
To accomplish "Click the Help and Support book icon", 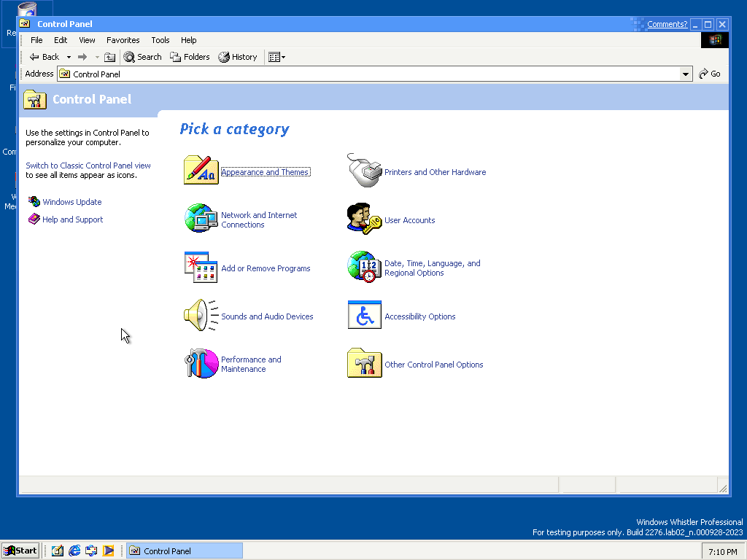I will click(34, 219).
